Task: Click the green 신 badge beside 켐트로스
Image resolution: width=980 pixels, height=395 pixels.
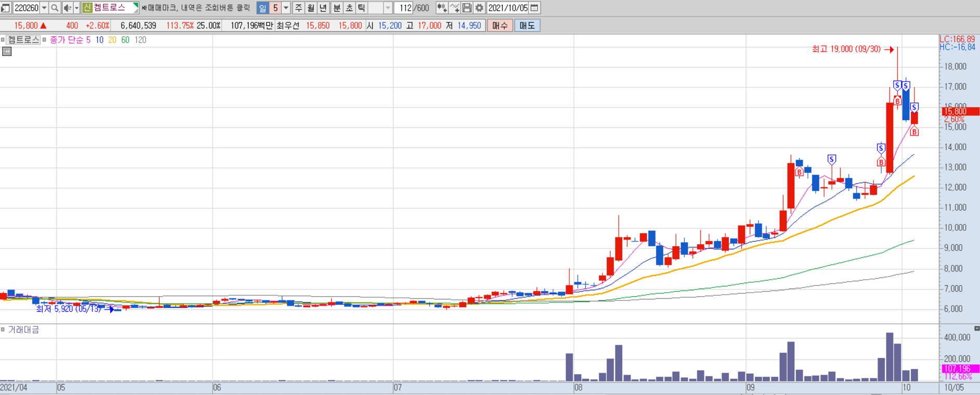Action: click(x=87, y=8)
